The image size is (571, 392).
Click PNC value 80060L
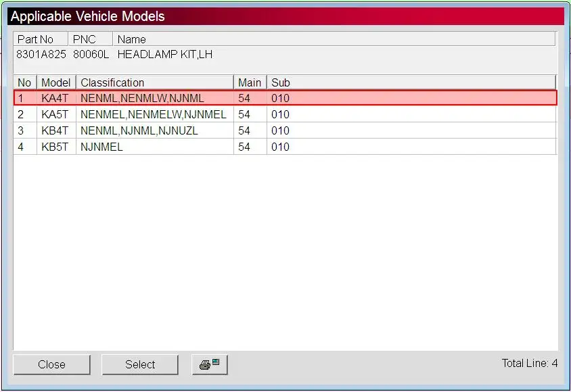(x=91, y=55)
